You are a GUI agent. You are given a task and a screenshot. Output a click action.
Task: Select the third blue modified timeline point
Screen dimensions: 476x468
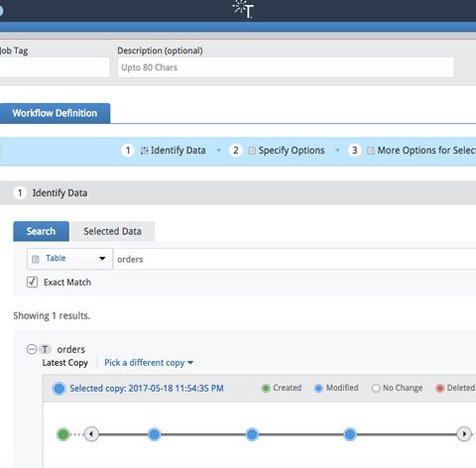click(350, 434)
